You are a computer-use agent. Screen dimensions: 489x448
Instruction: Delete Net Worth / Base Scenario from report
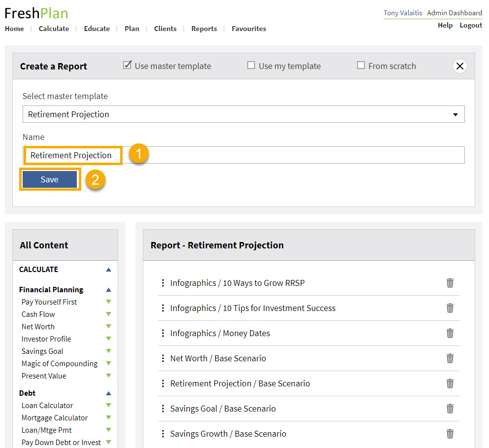click(x=450, y=358)
